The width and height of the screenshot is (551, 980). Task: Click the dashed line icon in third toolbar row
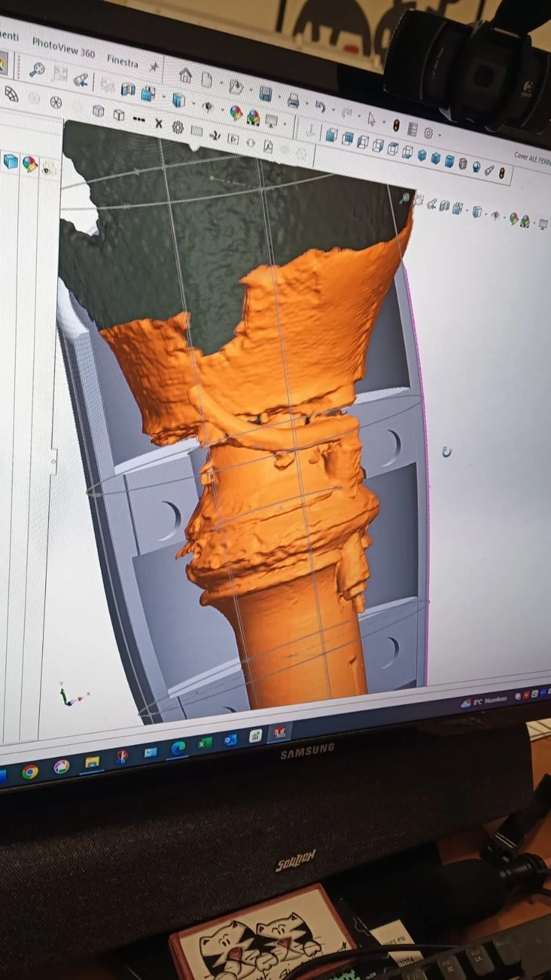[139, 118]
